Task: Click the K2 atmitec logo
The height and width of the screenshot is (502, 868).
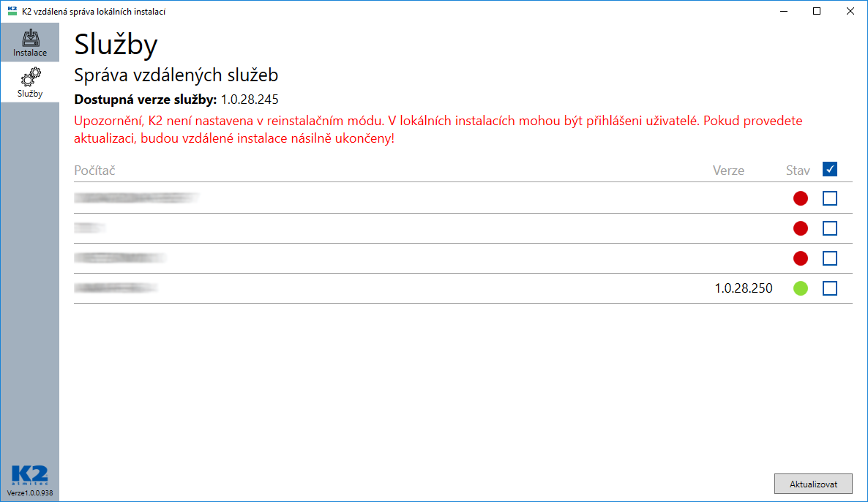Action: tap(30, 476)
